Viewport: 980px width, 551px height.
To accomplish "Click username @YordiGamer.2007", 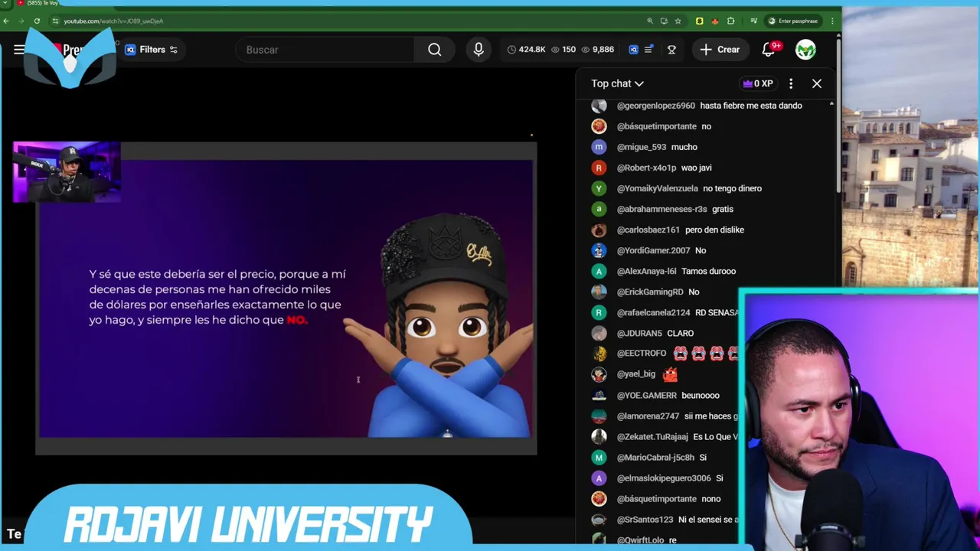I will pyautogui.click(x=654, y=250).
